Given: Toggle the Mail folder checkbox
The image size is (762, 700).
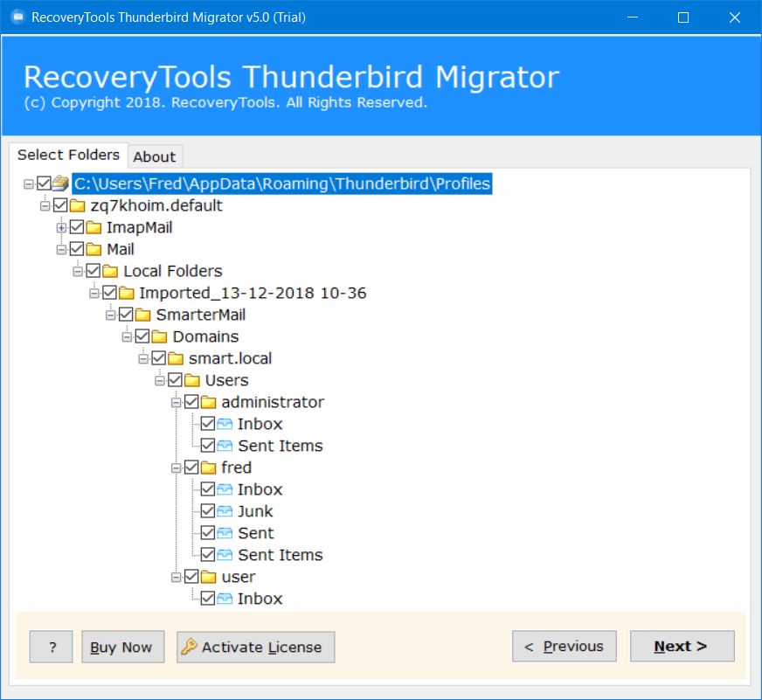Looking at the screenshot, I should pyautogui.click(x=77, y=249).
